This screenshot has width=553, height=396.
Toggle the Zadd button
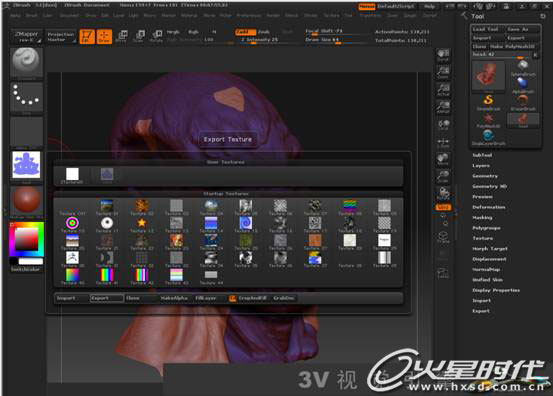coord(245,32)
